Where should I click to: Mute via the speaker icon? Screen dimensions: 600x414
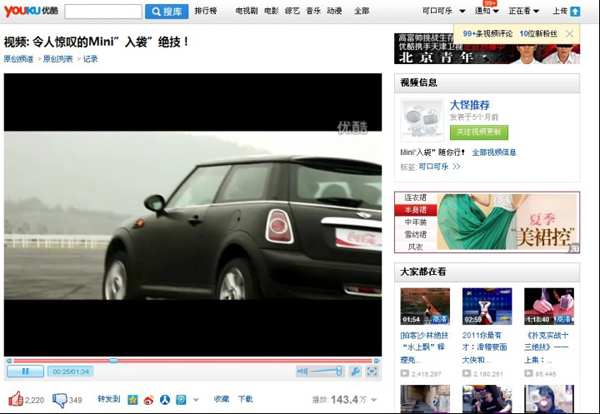coord(302,371)
